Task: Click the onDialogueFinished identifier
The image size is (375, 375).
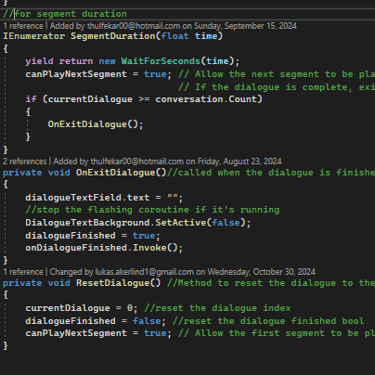Action: 76,248
